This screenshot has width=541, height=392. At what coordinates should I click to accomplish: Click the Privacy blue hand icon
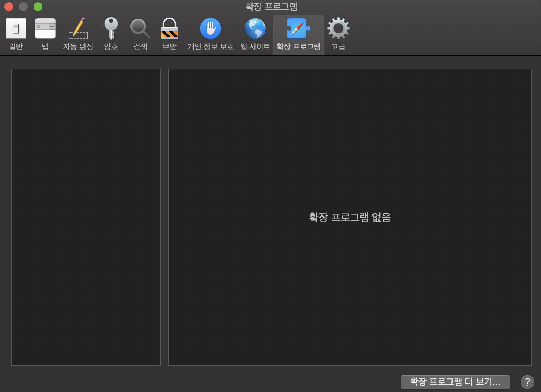(211, 29)
